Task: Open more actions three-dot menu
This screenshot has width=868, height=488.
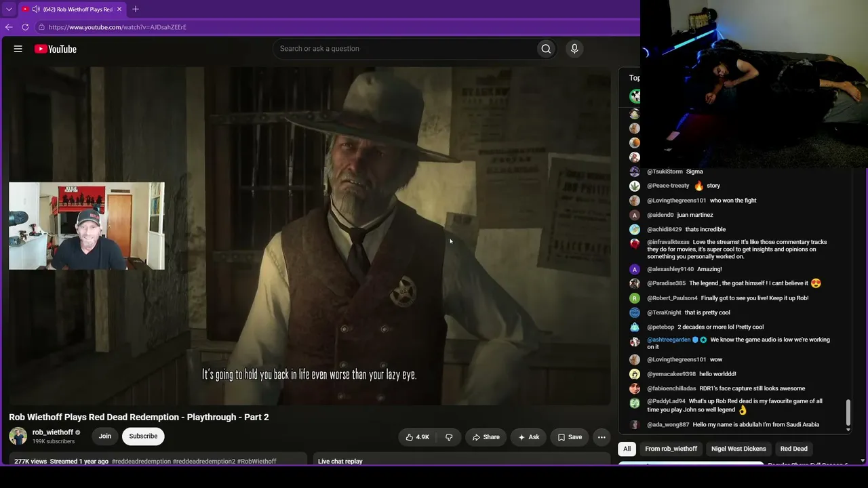Action: (601, 437)
